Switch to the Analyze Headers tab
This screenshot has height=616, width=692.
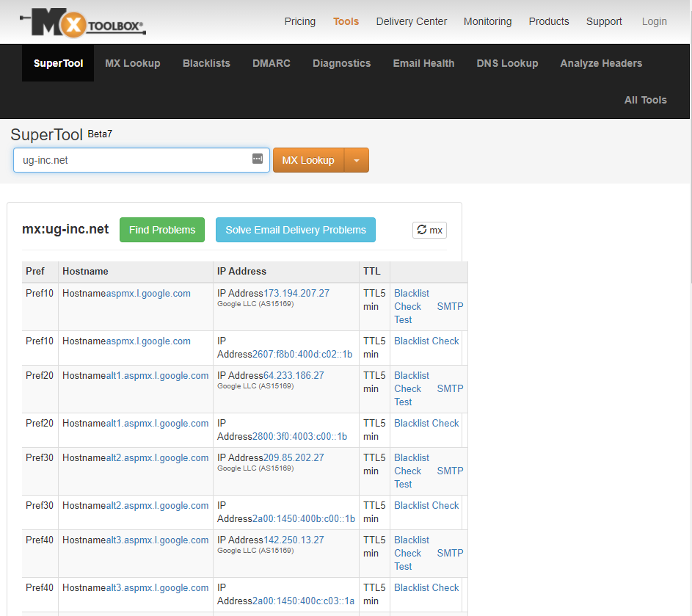click(601, 63)
